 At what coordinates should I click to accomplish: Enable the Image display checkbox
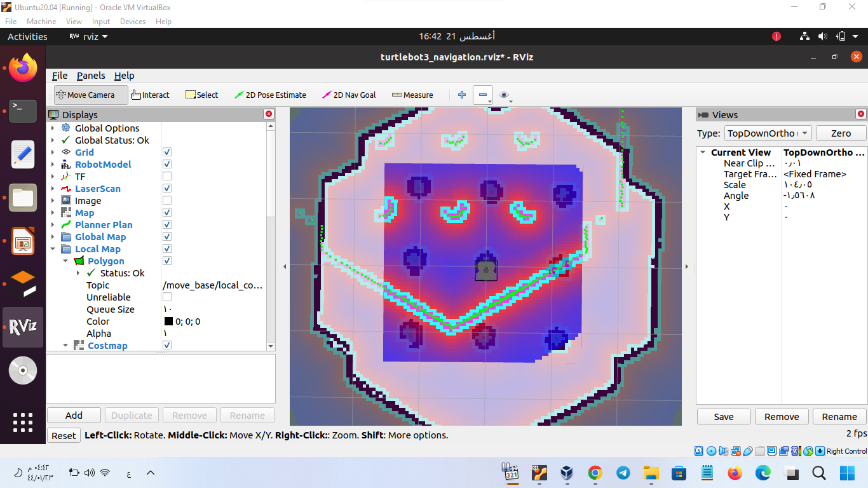click(167, 201)
